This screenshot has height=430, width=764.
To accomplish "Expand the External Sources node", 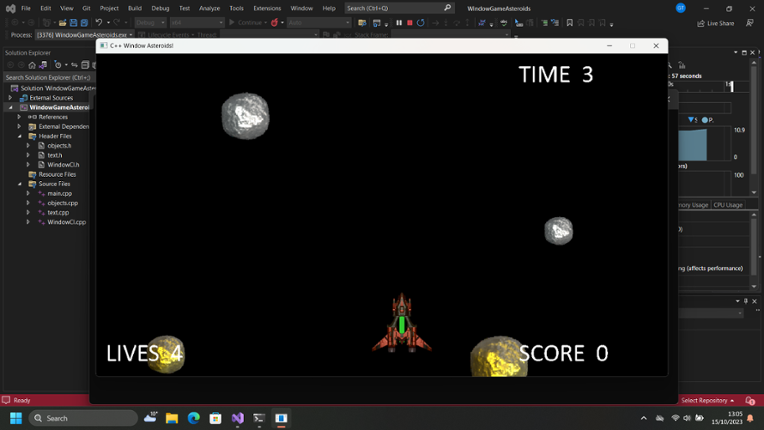I will 10,97.
